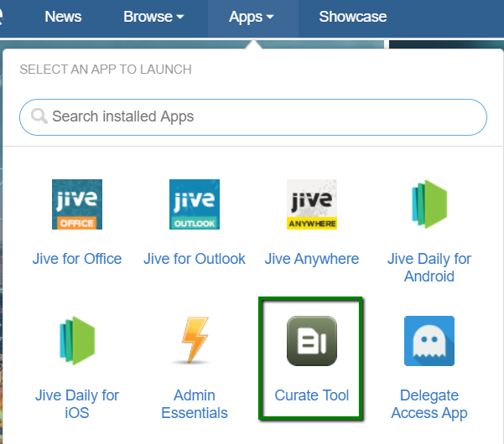Screen dimensions: 504x444
Task: Launch the Jive Daily for iOS icon
Action: coord(77,341)
